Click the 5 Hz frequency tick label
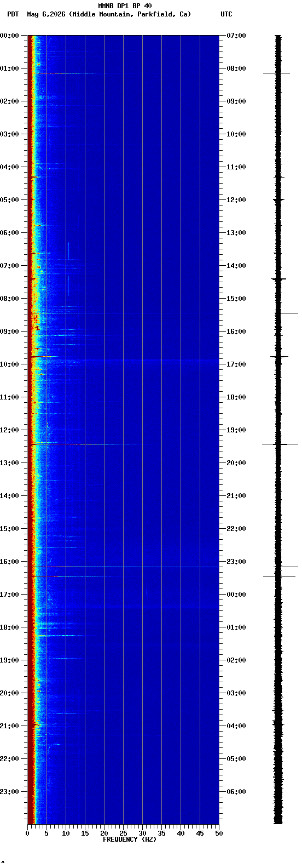Viewport: 302px width, 868px height. [x=47, y=833]
